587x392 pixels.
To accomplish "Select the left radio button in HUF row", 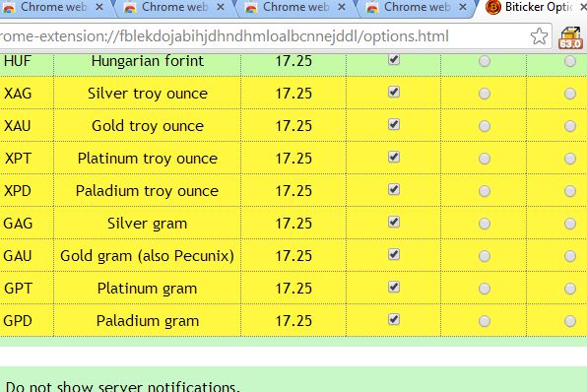I will pyautogui.click(x=485, y=61).
